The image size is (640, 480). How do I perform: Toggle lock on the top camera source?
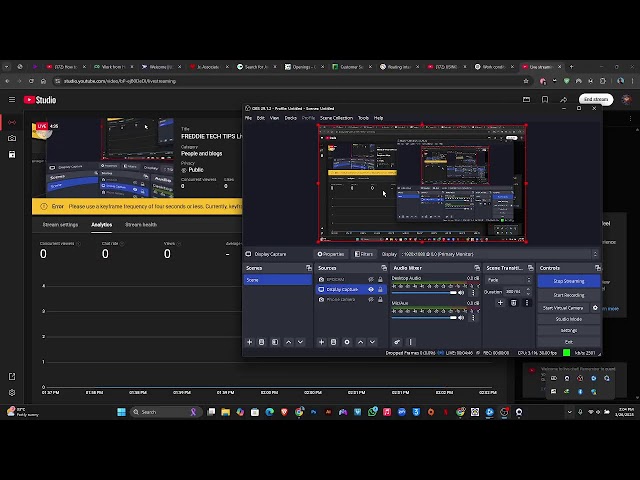tap(380, 280)
